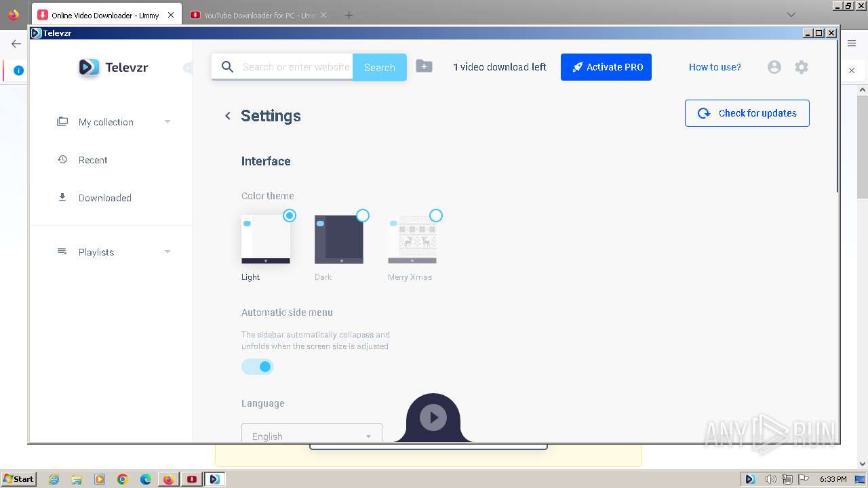This screenshot has width=868, height=488.
Task: Switch to Online Video Downloader tab
Action: (106, 15)
